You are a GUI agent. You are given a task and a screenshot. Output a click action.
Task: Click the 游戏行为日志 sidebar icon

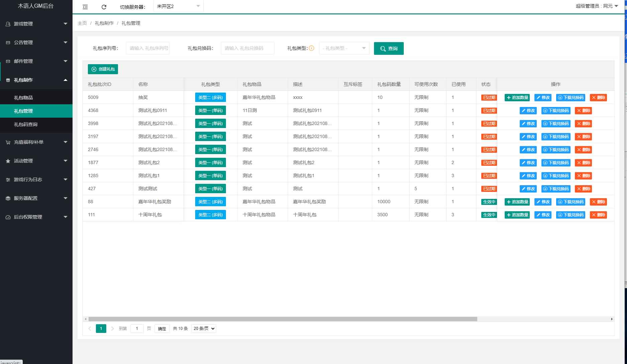click(x=8, y=179)
